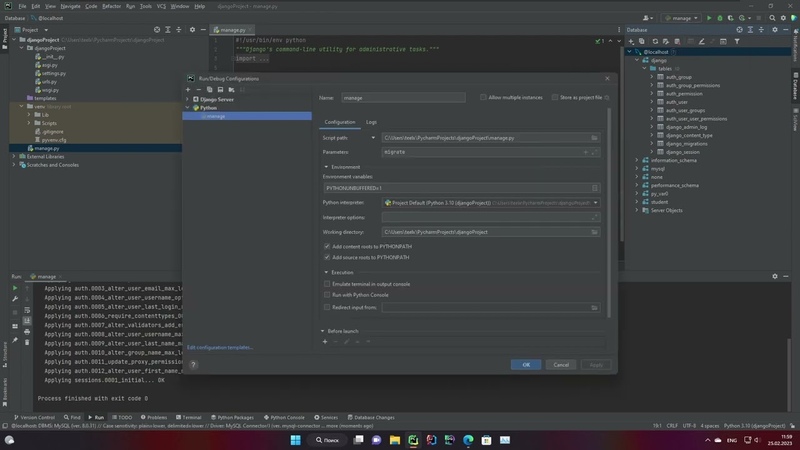The image size is (800, 450).
Task: Enable Allow multiple instances
Action: point(483,97)
